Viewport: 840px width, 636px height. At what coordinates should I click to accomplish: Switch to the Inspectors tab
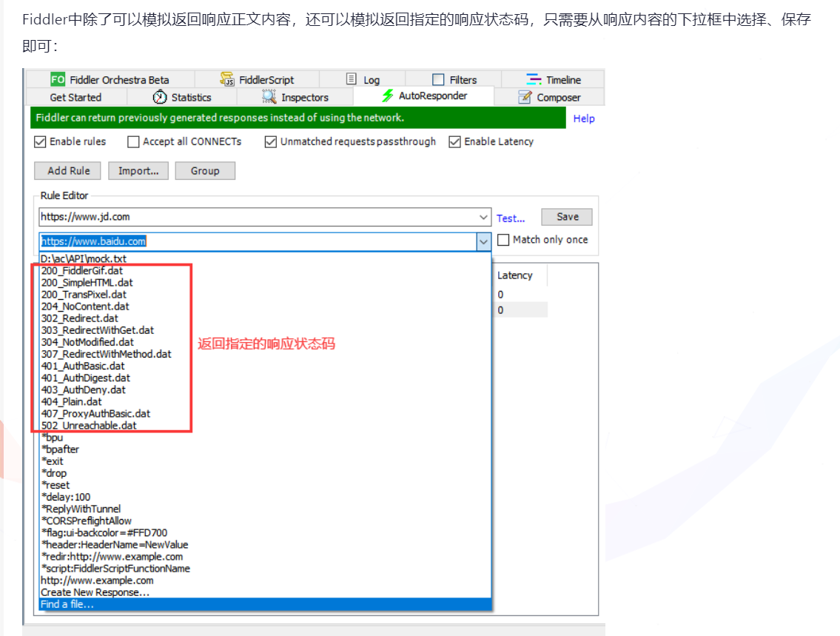pos(295,97)
